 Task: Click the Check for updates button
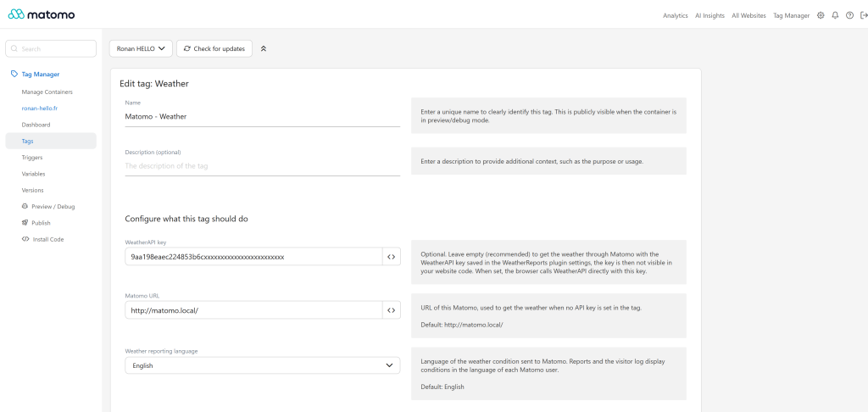click(x=214, y=48)
